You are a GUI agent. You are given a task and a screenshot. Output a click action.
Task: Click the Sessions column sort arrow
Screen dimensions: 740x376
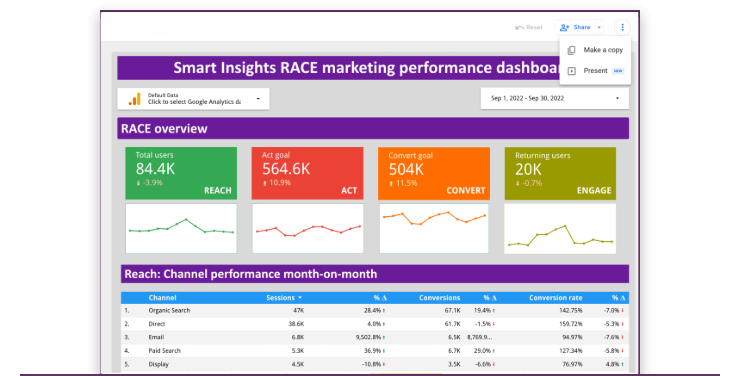click(x=300, y=298)
